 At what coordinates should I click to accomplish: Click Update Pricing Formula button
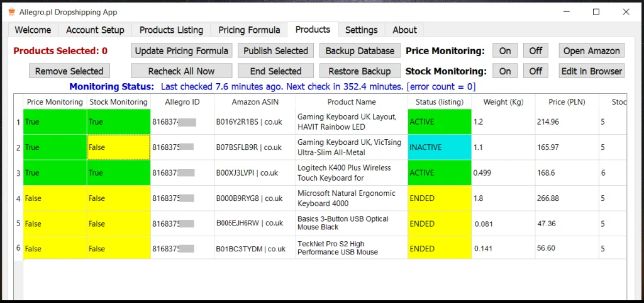pyautogui.click(x=182, y=51)
